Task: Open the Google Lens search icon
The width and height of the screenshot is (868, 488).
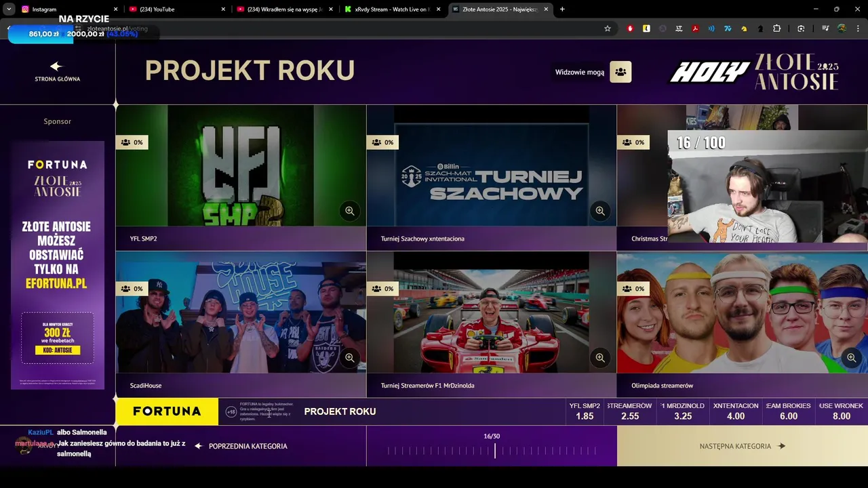Action: click(801, 28)
